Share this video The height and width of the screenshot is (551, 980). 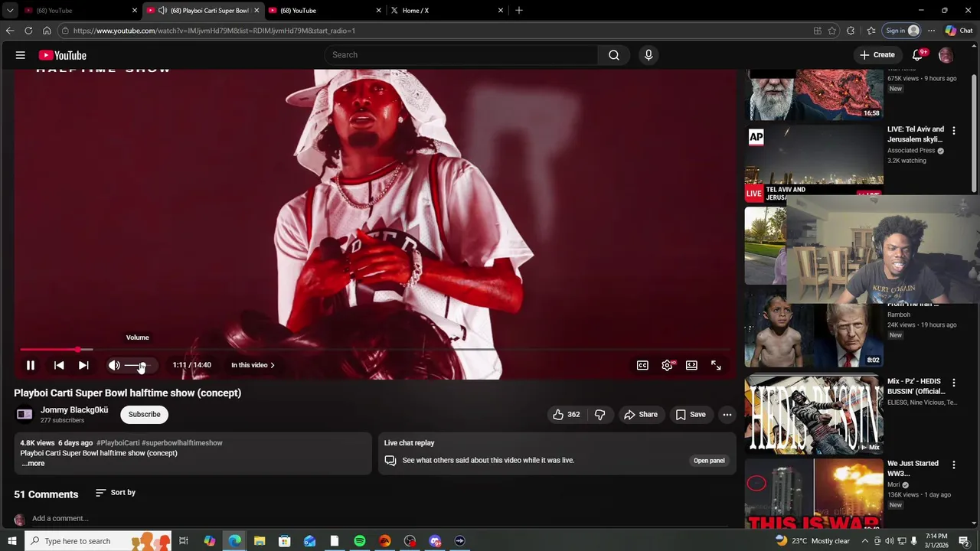point(641,415)
